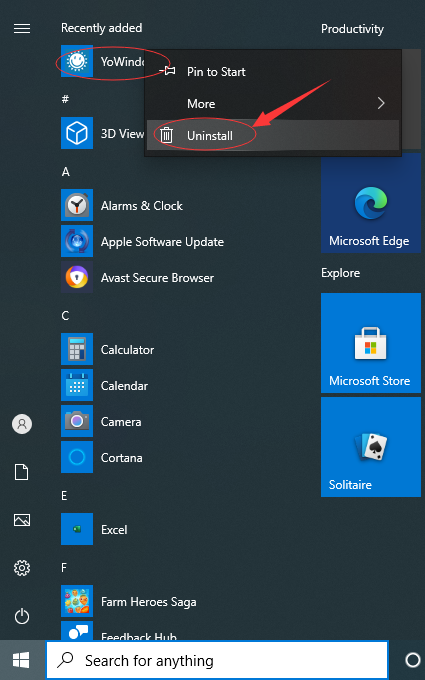Select Uninstall from the context menu
The height and width of the screenshot is (680, 425).
(x=273, y=136)
